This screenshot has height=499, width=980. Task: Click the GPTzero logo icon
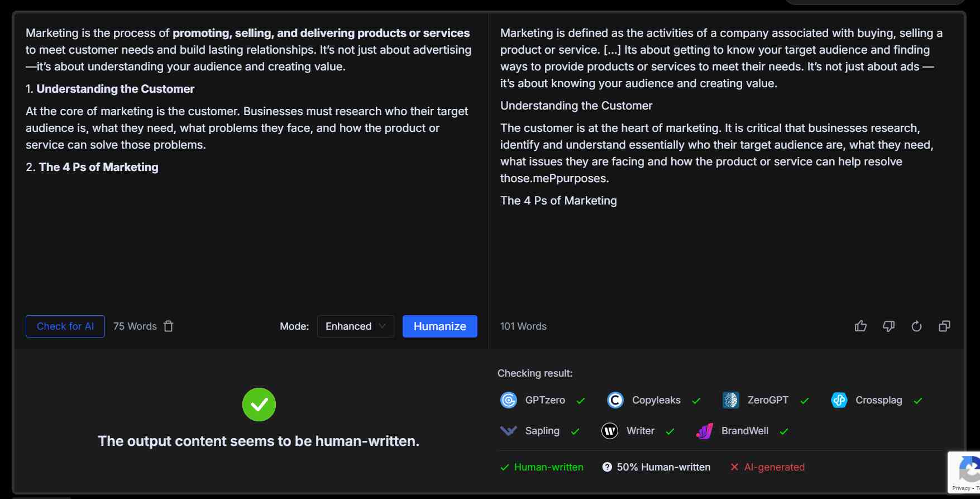509,400
